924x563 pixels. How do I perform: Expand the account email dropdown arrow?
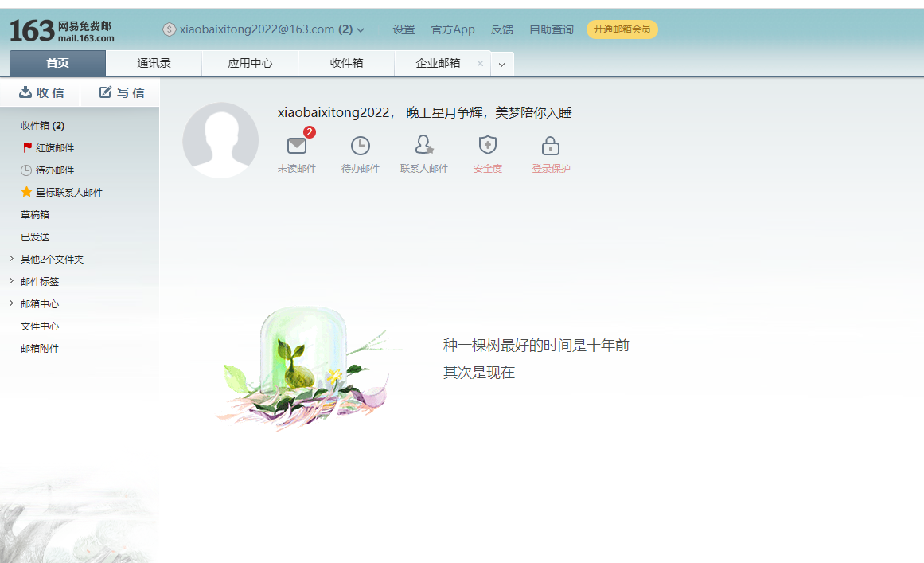pos(361,30)
